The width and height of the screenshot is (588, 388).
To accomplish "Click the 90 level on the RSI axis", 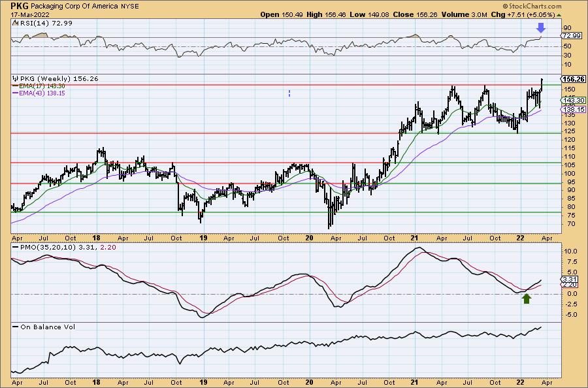I will click(567, 27).
